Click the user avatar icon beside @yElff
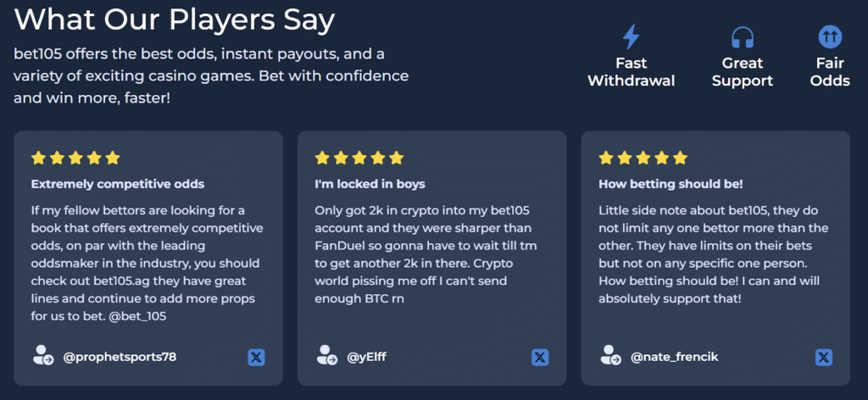This screenshot has height=400, width=868. point(326,356)
